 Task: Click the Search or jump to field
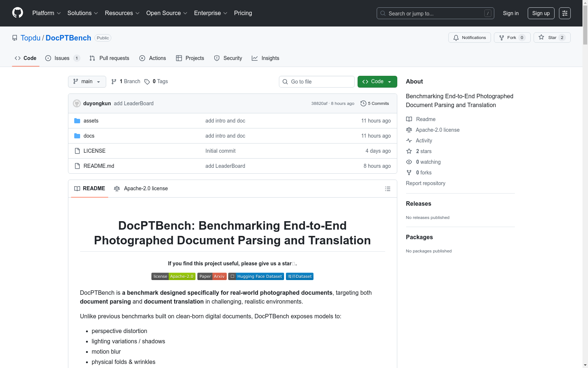pos(435,13)
